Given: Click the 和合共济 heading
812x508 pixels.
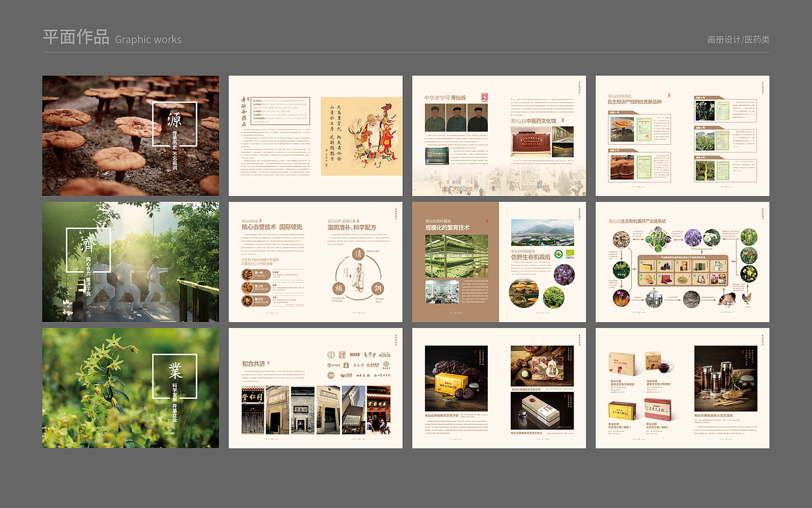Looking at the screenshot, I should pyautogui.click(x=253, y=364).
